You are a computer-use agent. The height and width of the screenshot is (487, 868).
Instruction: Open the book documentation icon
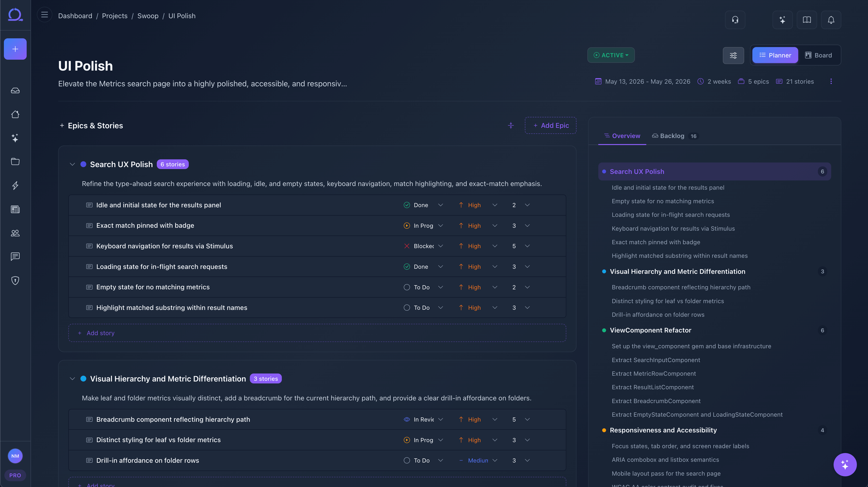pos(807,20)
